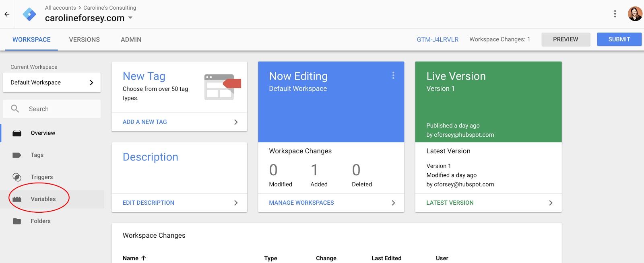Open the Default Workspace selector

52,82
